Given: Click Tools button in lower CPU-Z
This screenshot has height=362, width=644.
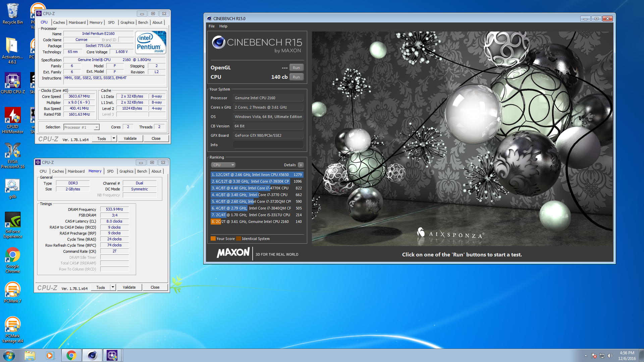Looking at the screenshot, I should coord(101,287).
